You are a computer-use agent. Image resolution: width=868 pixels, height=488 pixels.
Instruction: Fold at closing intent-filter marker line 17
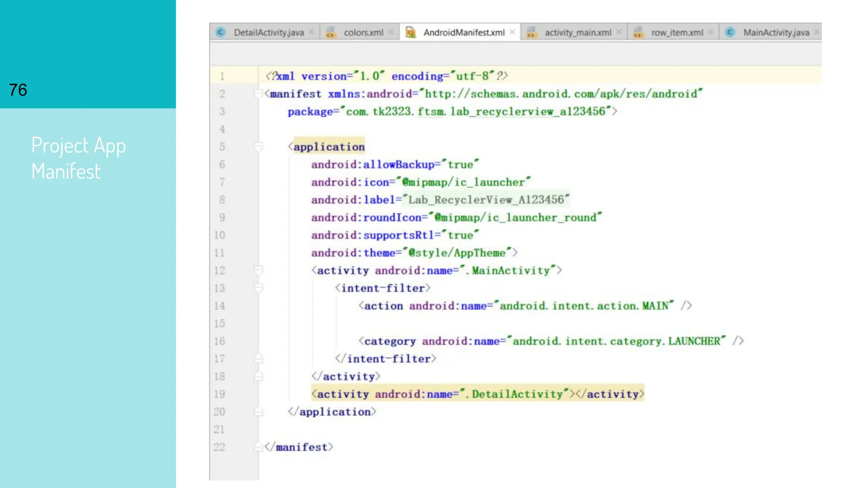(258, 358)
